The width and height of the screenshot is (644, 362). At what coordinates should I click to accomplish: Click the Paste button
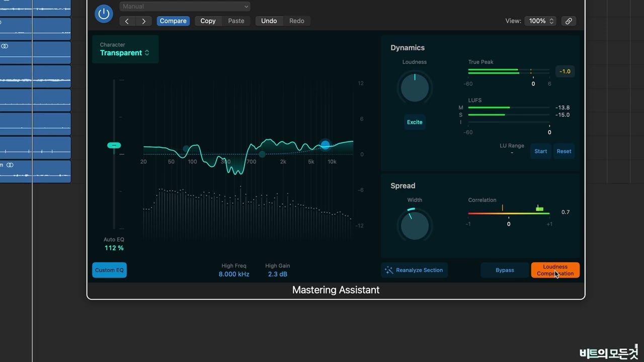pyautogui.click(x=236, y=21)
